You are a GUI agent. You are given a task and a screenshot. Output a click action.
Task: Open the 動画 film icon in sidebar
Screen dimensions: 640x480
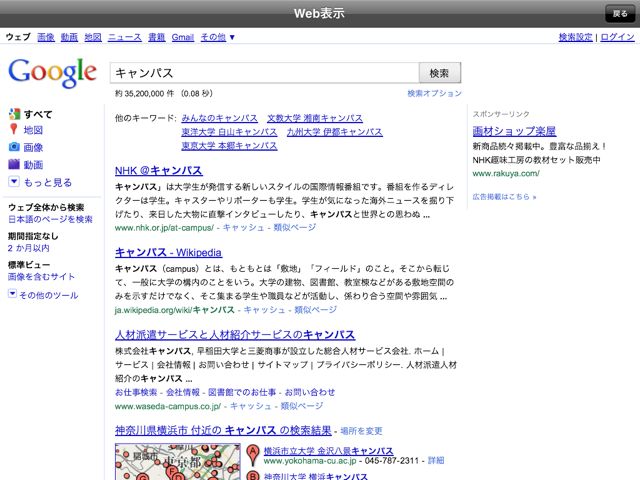tap(14, 164)
